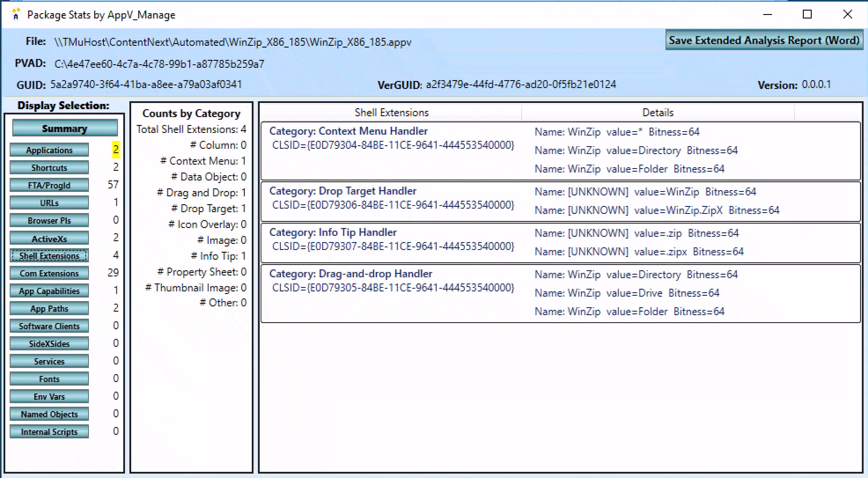The height and width of the screenshot is (478, 868).
Task: Show Named Objects section
Action: click(x=49, y=414)
